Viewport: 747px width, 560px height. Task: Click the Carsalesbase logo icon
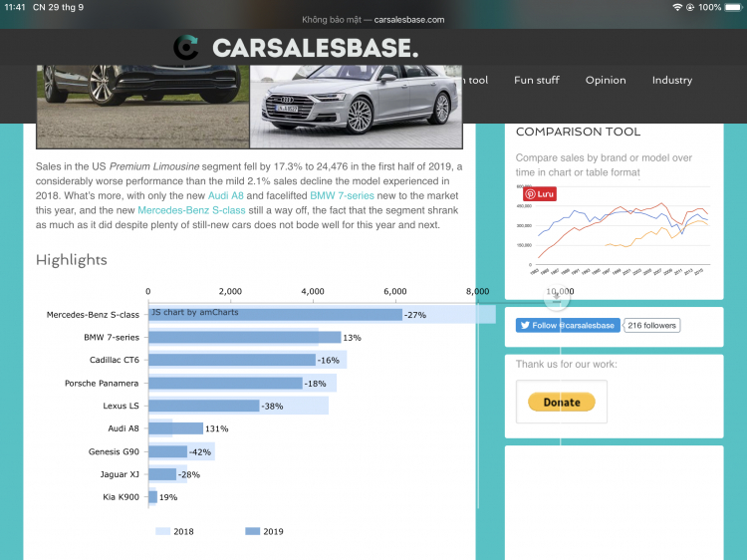click(186, 47)
